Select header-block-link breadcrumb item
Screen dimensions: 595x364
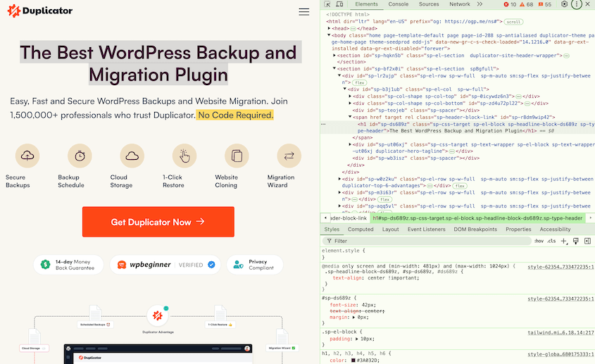[349, 218]
